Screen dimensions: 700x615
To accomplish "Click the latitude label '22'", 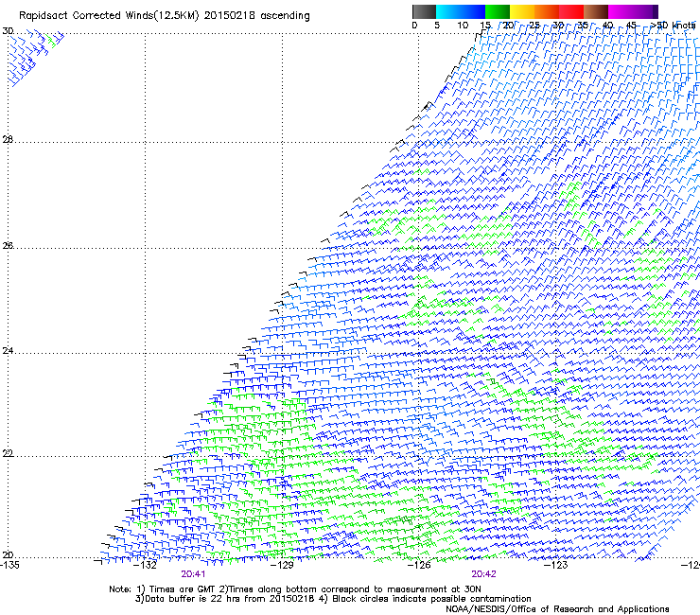I will tap(8, 453).
